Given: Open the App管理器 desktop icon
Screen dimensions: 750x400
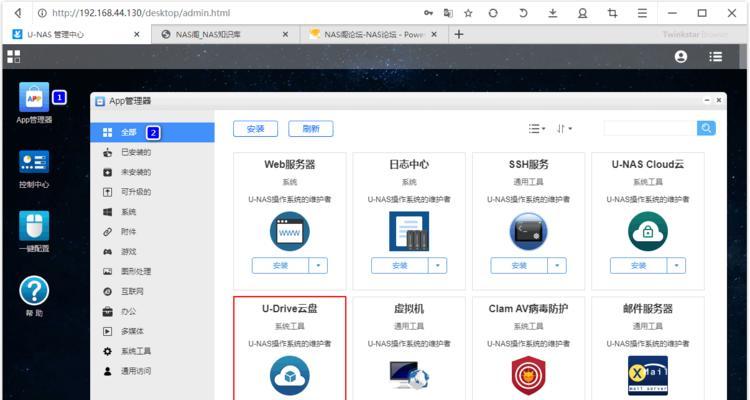Looking at the screenshot, I should 34,97.
